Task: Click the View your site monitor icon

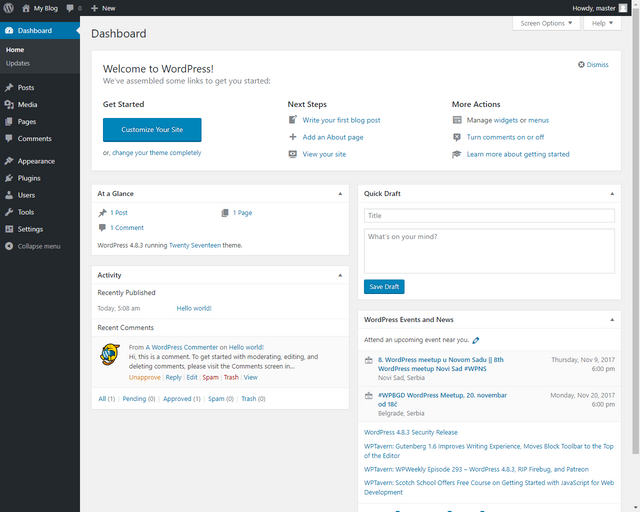Action: [293, 154]
